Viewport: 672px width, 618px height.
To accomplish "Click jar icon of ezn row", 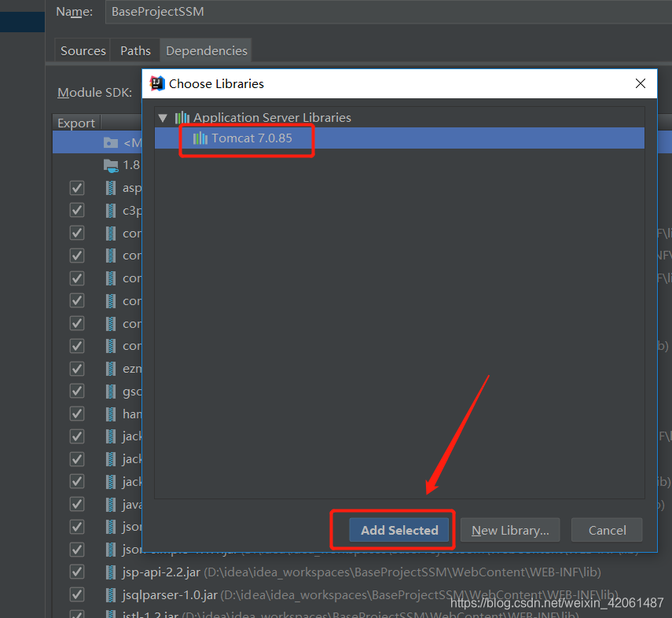I will click(111, 369).
